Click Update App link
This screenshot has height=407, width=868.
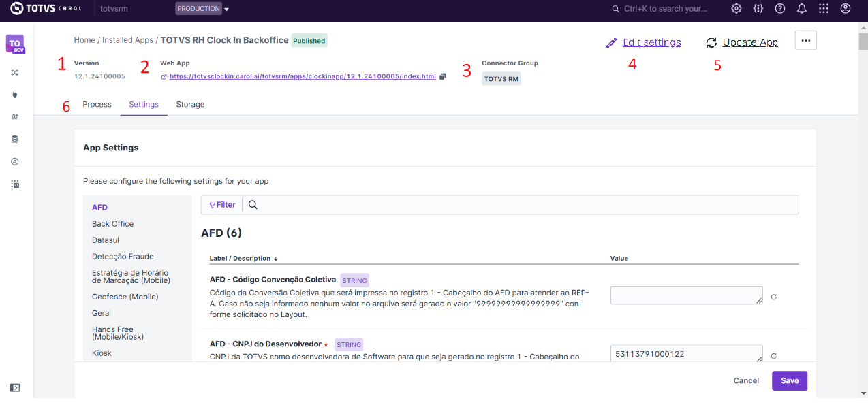[750, 42]
